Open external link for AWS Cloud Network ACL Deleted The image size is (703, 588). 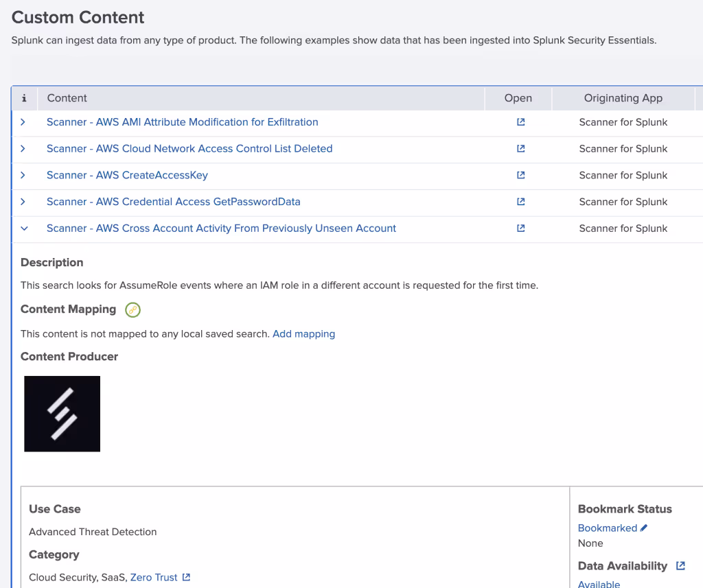pyautogui.click(x=520, y=148)
